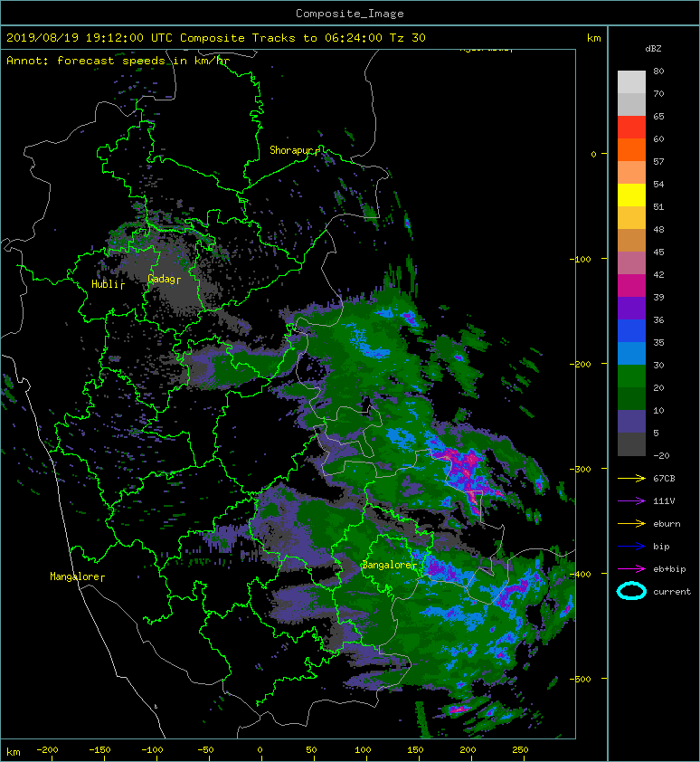Click the -200 horizontal axis label
The image size is (700, 762).
pyautogui.click(x=47, y=750)
